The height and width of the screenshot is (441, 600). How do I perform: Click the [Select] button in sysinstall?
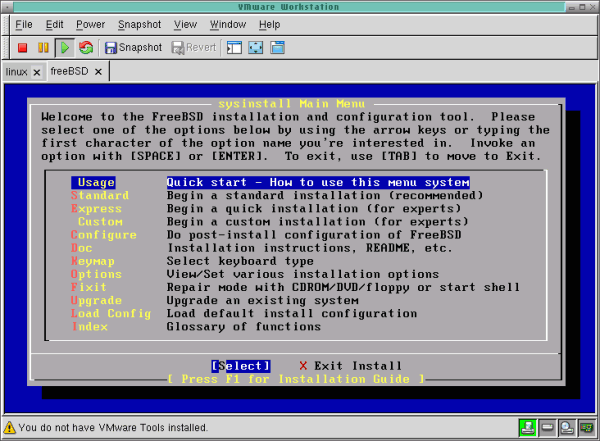tap(241, 366)
